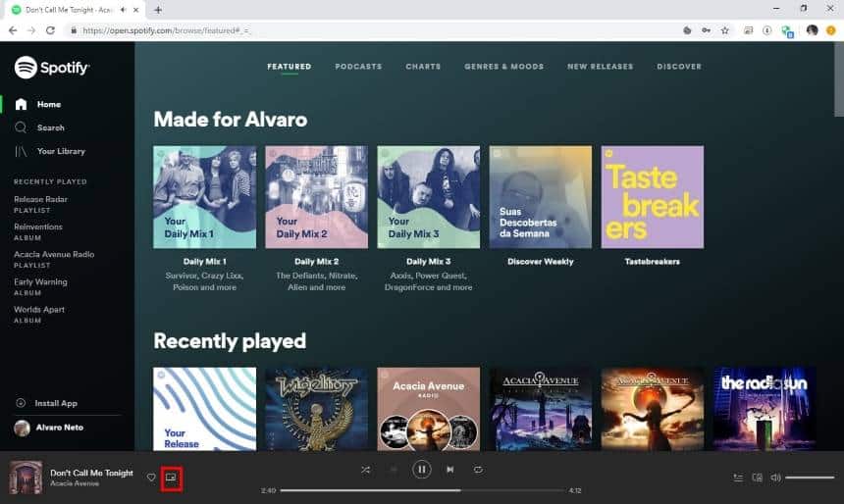The width and height of the screenshot is (844, 504).
Task: Open the Genres & Moods tab
Action: 503,67
